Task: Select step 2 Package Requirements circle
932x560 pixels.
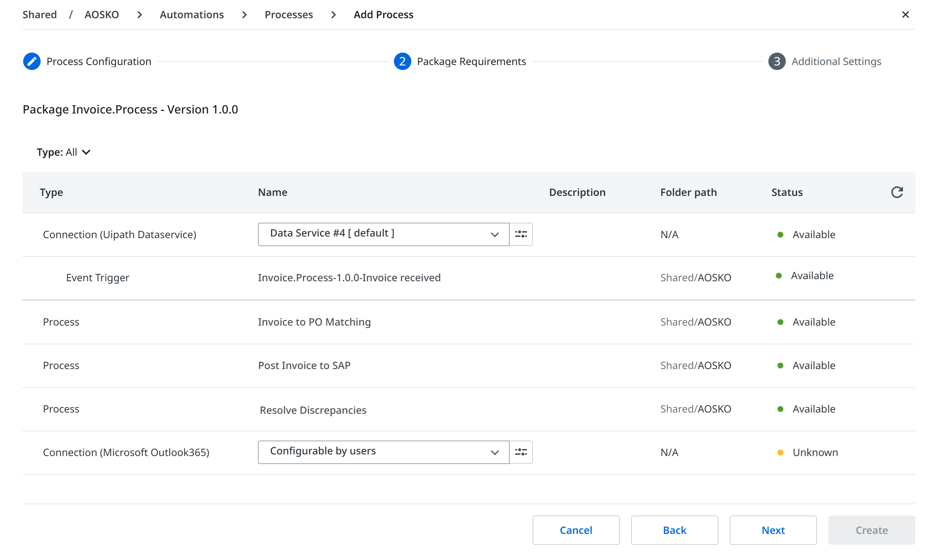Action: point(402,61)
